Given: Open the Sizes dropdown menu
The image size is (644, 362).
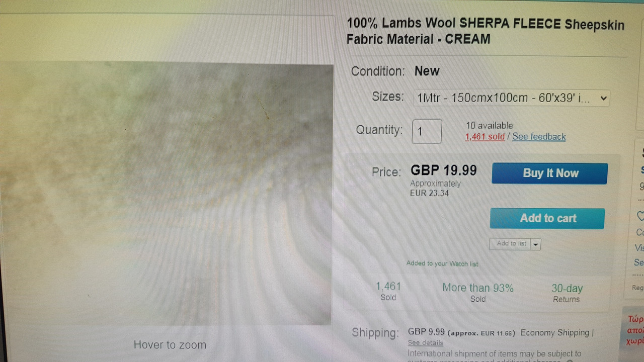Looking at the screenshot, I should point(511,98).
